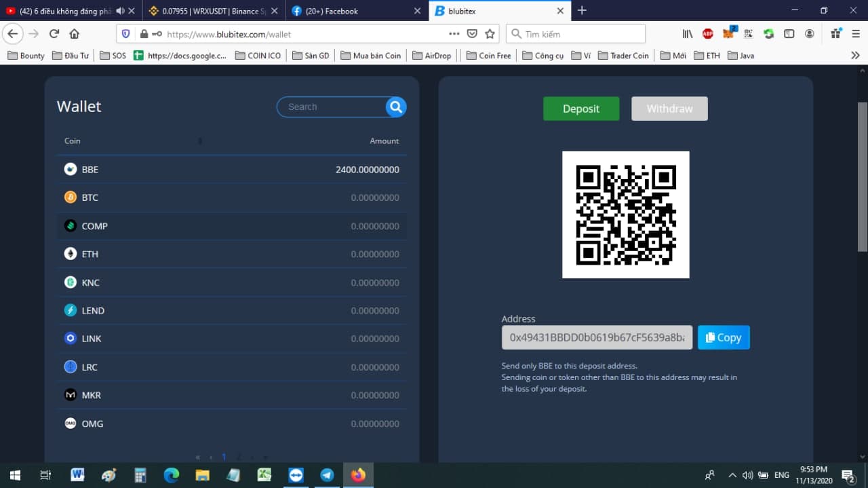The image size is (868, 488).
Task: Select the LRC coin icon
Action: pyautogui.click(x=71, y=367)
